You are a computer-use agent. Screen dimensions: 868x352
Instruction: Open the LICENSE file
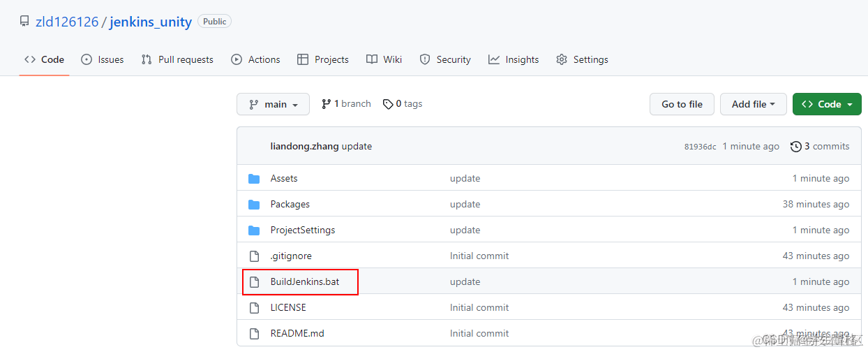pyautogui.click(x=288, y=307)
